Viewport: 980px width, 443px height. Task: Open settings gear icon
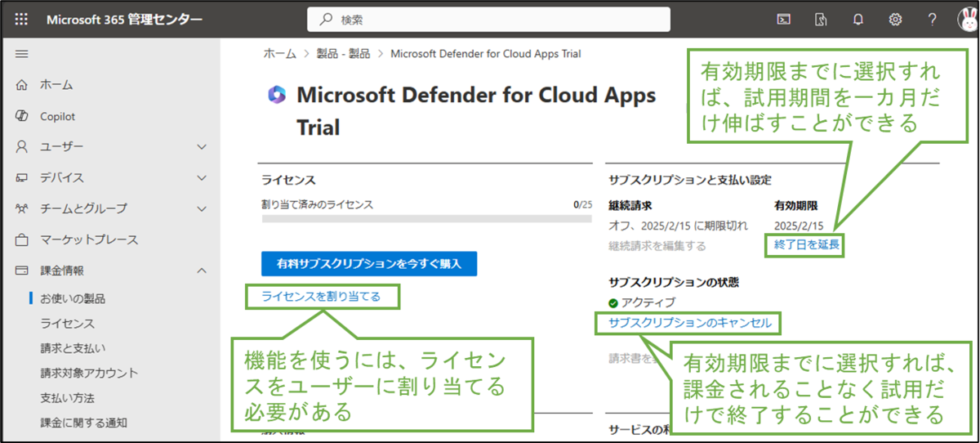[x=895, y=20]
